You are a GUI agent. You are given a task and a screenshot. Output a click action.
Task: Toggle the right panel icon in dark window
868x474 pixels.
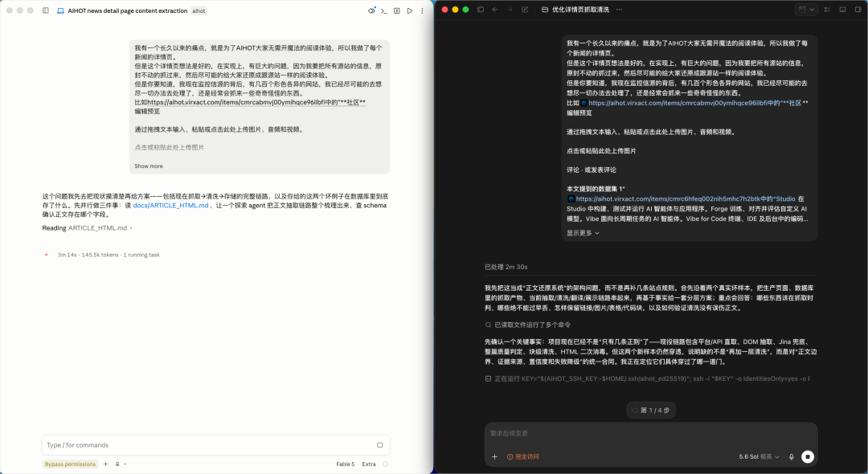pos(858,10)
